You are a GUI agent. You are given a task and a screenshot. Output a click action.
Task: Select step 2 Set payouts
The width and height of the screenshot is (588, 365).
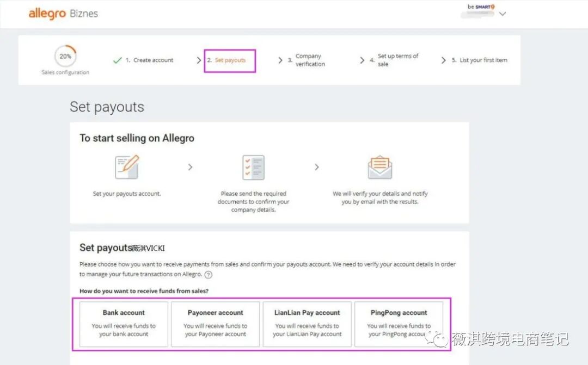pyautogui.click(x=226, y=60)
